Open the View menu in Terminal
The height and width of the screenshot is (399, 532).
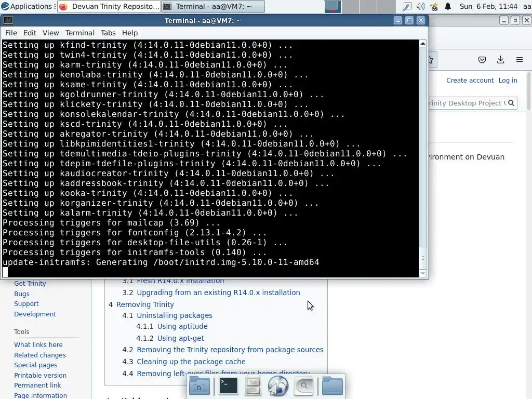[50, 33]
